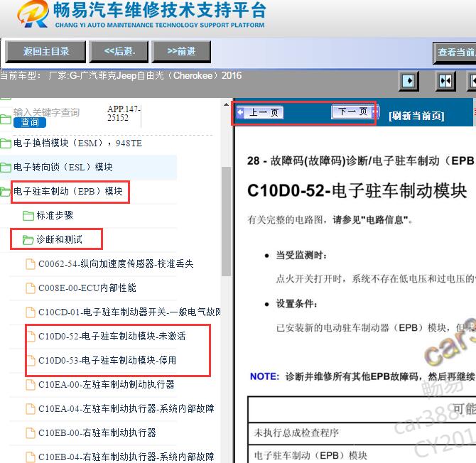
Task: Open C10EB-00-右驻车制动执行器 document
Action: coord(97,432)
